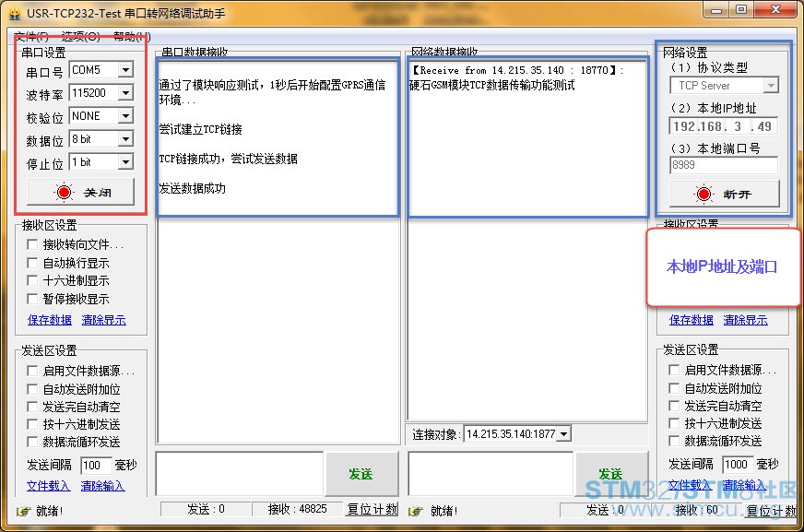Click the local IP address field
Image resolution: width=804 pixels, height=532 pixels.
(724, 126)
